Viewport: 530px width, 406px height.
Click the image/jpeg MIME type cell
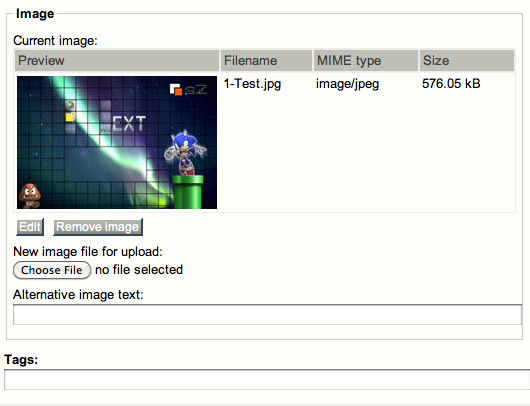(x=347, y=84)
